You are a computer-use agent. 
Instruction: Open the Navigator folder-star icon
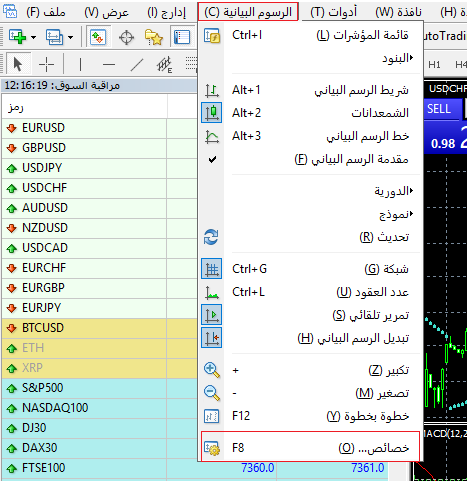pyautogui.click(x=154, y=37)
